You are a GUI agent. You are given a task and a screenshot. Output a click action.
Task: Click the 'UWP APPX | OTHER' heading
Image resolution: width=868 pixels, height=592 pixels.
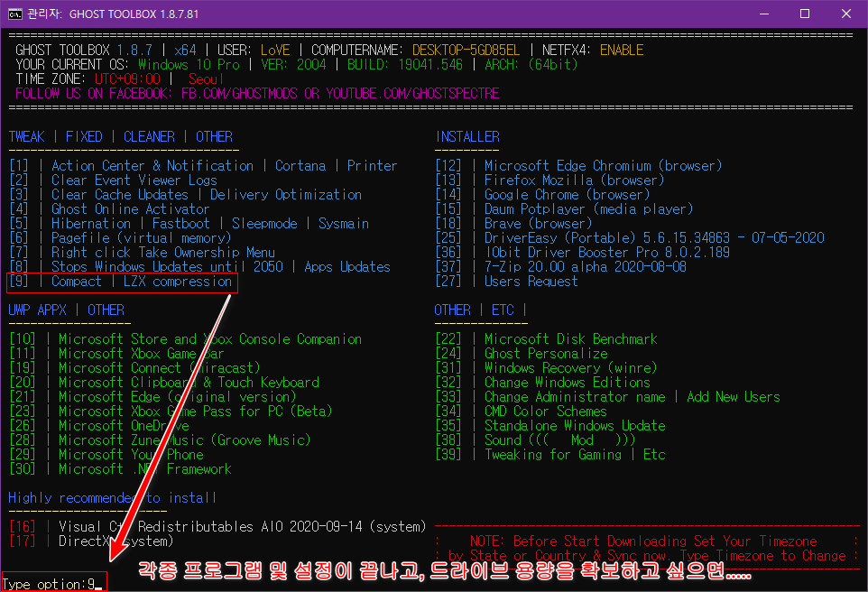tap(66, 310)
